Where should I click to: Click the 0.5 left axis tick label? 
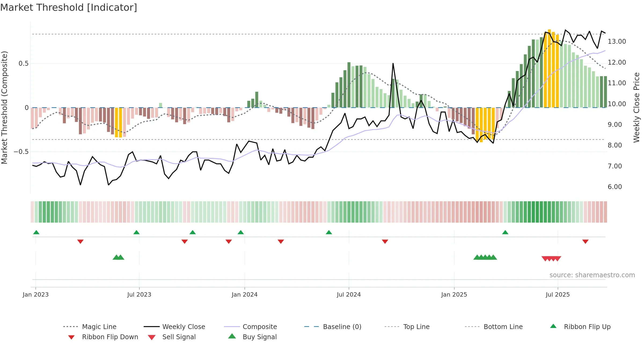(24, 64)
